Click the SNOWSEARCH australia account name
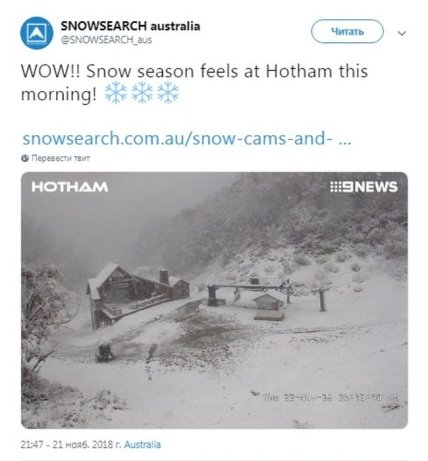The image size is (428, 461). pyautogui.click(x=130, y=26)
